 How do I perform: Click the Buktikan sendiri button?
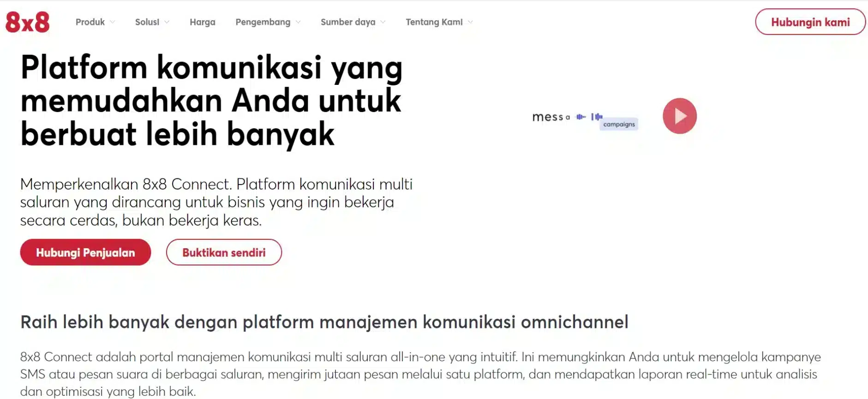224,252
